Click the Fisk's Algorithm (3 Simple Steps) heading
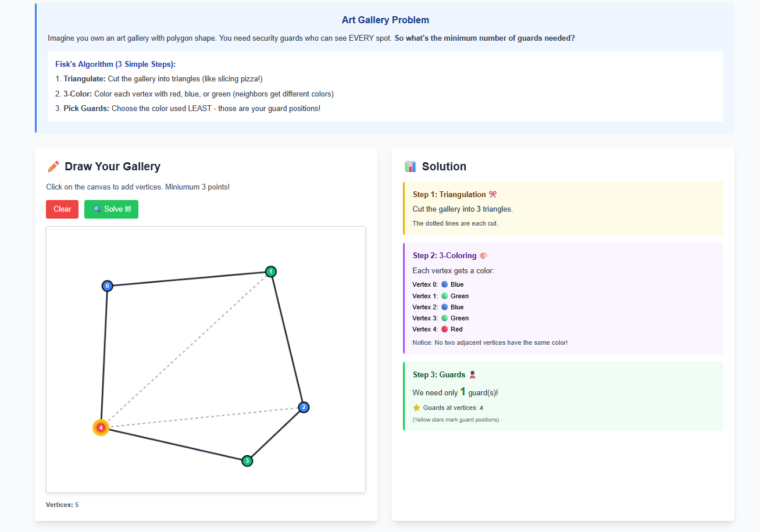This screenshot has height=532, width=760. click(115, 65)
